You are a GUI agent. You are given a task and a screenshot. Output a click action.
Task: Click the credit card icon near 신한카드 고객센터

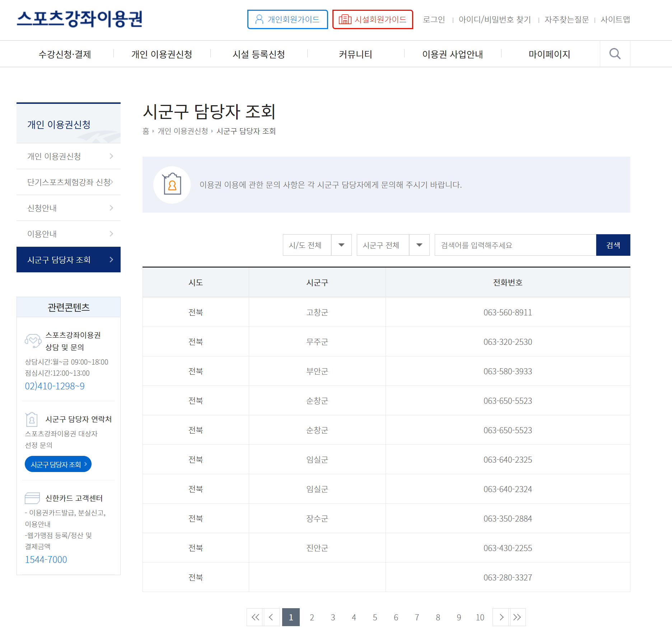coord(32,498)
